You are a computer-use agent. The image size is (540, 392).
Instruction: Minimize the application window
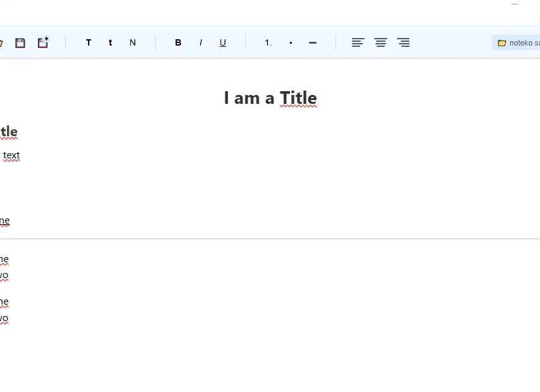(x=515, y=4)
